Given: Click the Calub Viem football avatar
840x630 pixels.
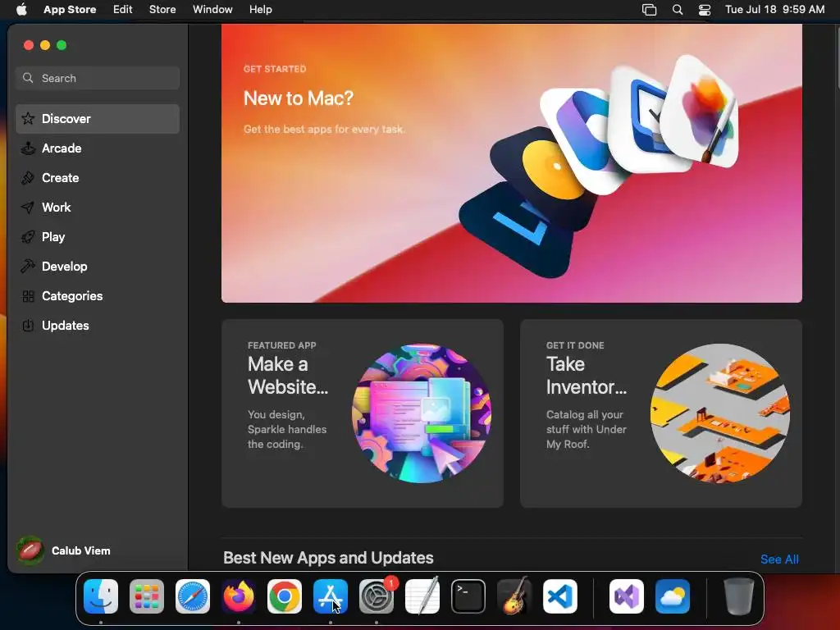Looking at the screenshot, I should point(30,550).
